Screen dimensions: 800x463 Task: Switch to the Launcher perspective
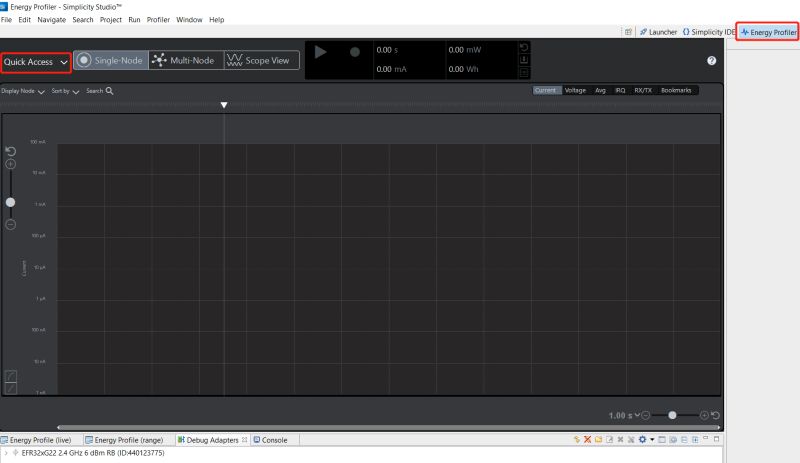point(658,32)
